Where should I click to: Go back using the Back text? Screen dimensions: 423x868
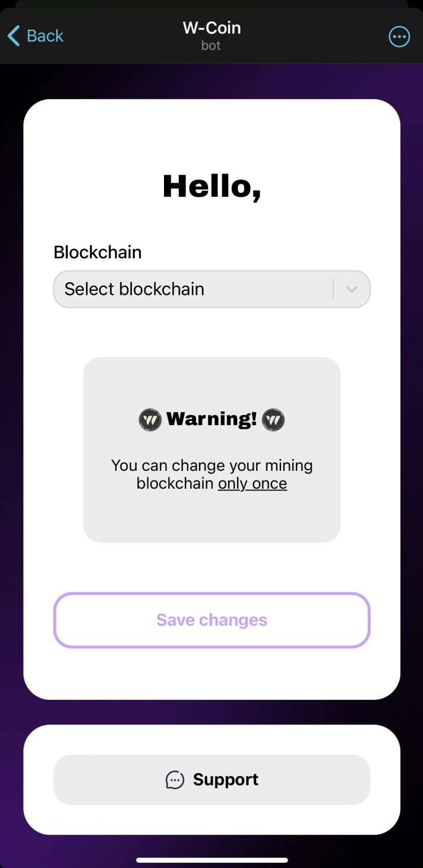coord(45,36)
